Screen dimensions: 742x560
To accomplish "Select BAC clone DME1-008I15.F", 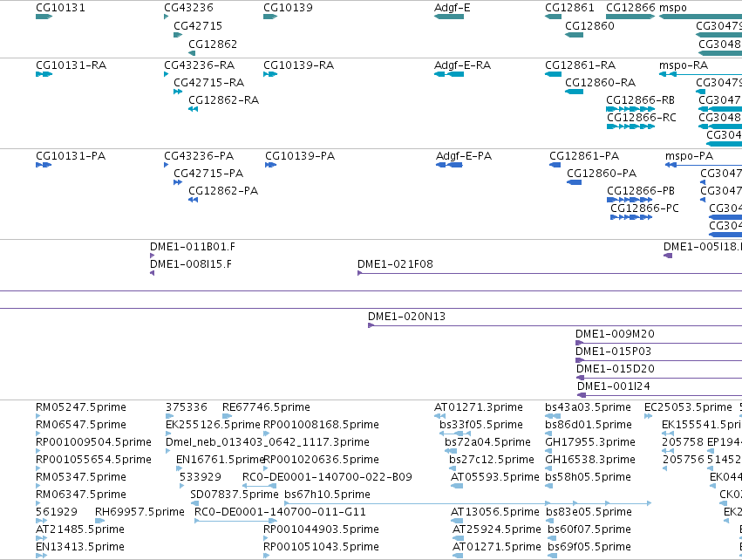I will (x=191, y=264).
